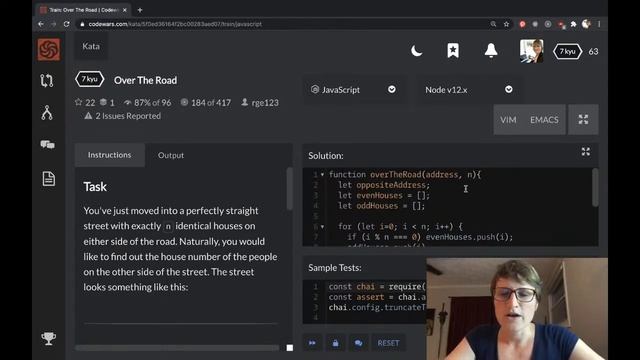Click the 7 kyu badge beside kata title
Image resolution: width=640 pixels, height=360 pixels.
[x=89, y=79]
